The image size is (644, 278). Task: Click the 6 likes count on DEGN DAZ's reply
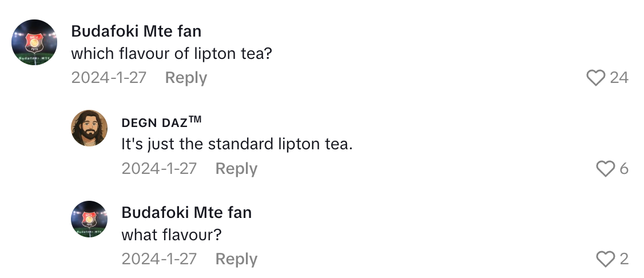coord(623,168)
